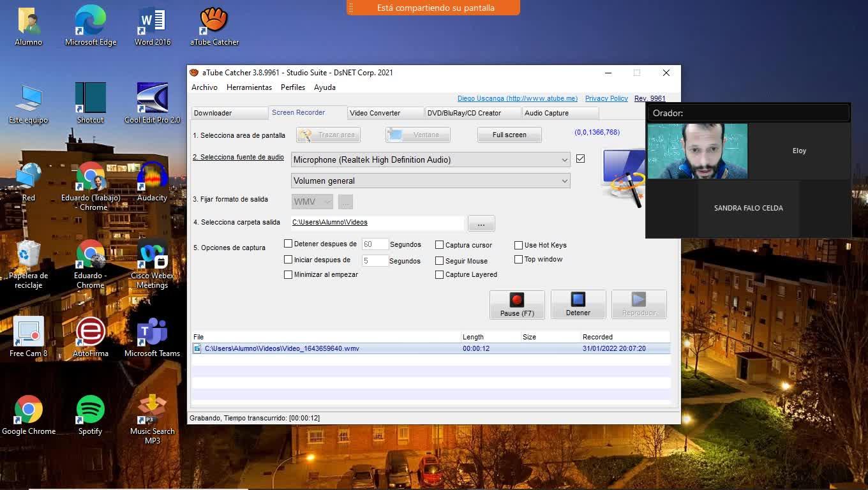Switch to the Video Converter tab
Viewport: 868px width, 490px height.
(x=385, y=113)
